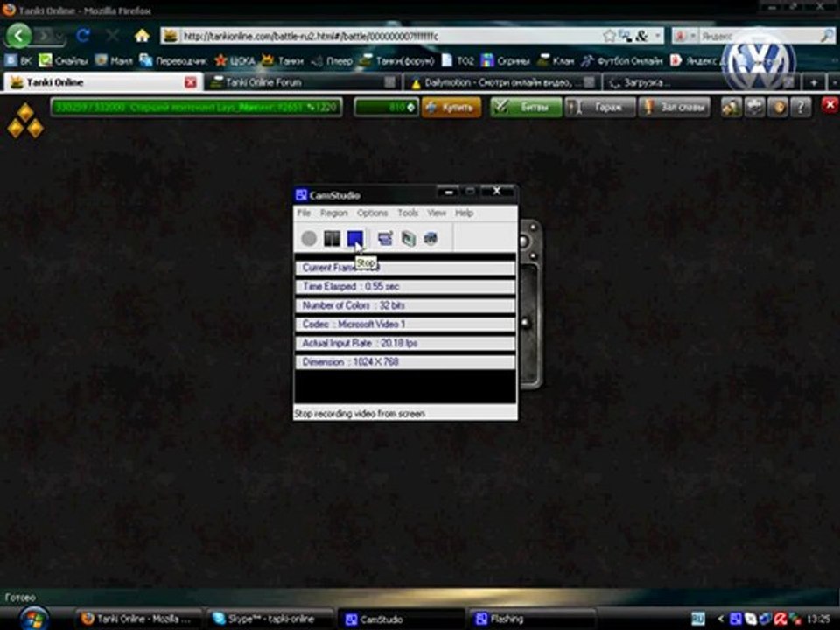The image size is (840, 630).
Task: Open the ЦСКА bookmark
Action: coord(234,60)
